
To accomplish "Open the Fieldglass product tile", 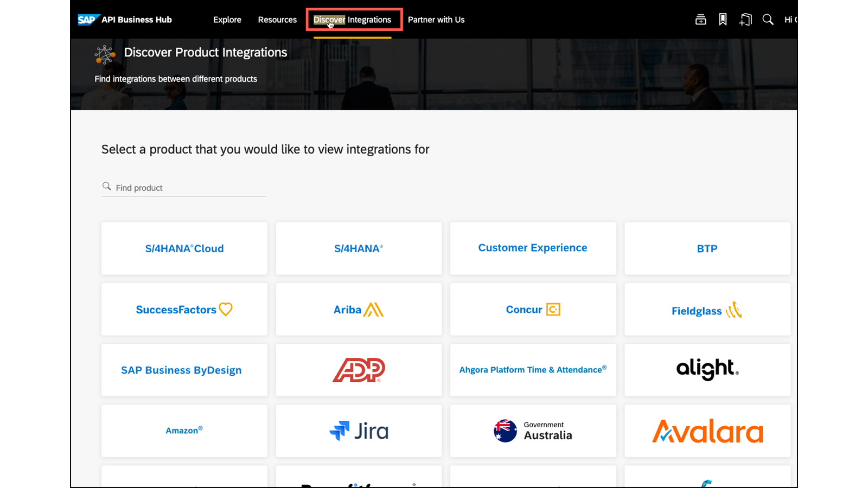I will [707, 309].
